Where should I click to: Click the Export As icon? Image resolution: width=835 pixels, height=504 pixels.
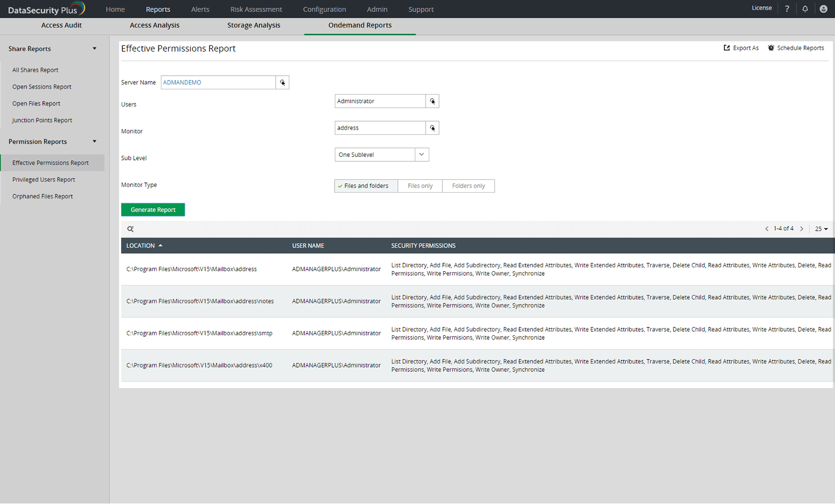click(726, 48)
